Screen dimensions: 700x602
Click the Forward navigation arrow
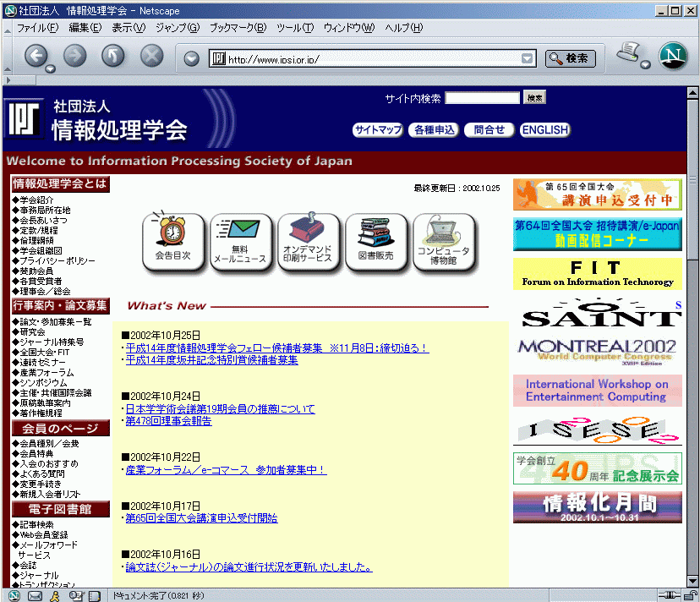point(74,57)
